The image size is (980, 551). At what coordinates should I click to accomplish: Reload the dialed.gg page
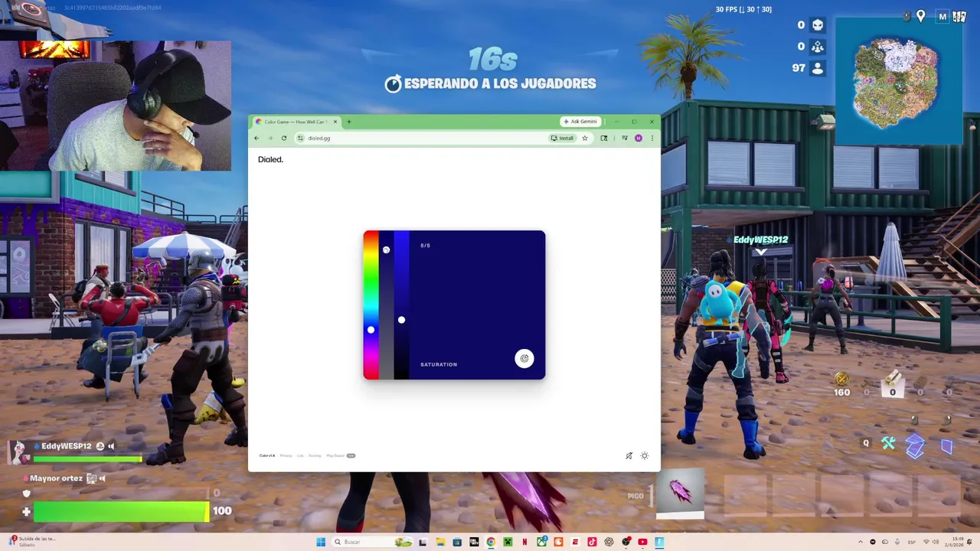[283, 138]
